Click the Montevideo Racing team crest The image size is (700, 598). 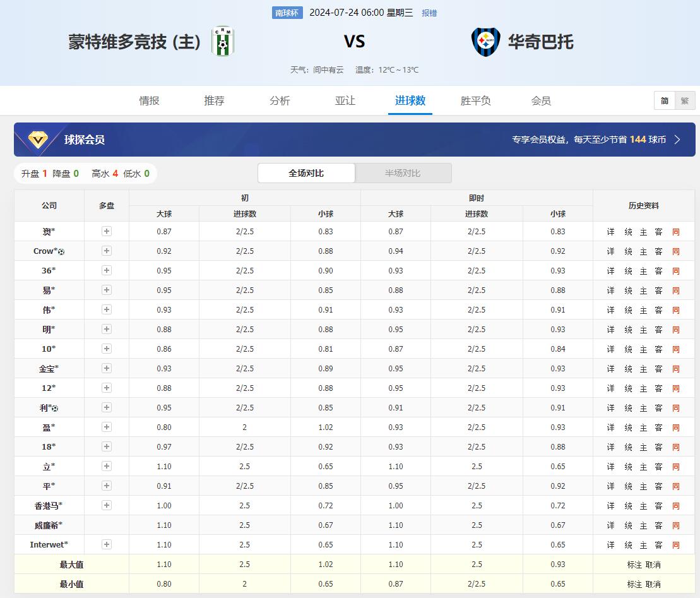tap(222, 42)
